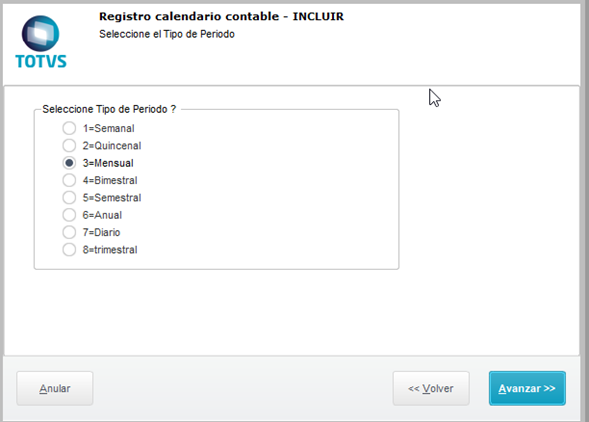Click the 'Seleccione Tipo de Periodo ?' group label
Screen dimensions: 589x422
click(x=109, y=109)
